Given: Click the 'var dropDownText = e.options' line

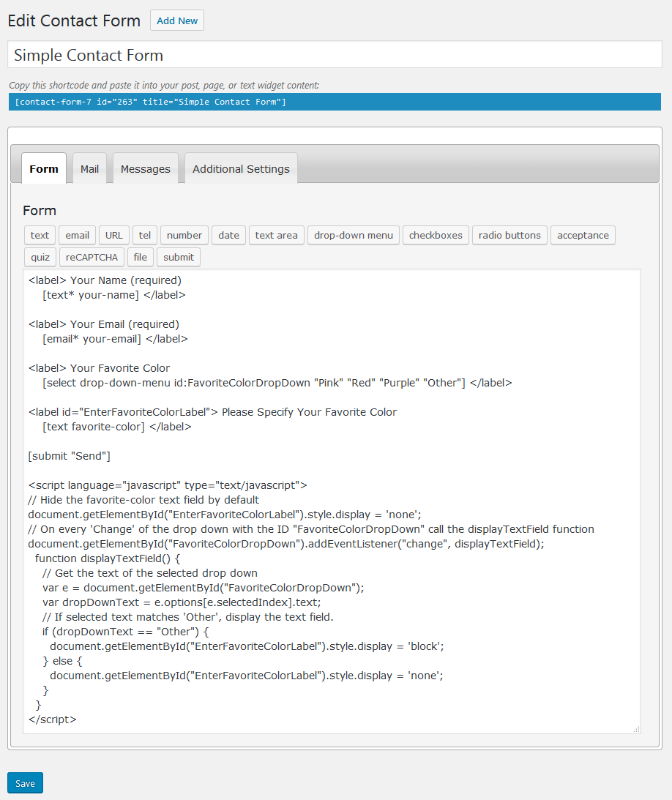Looking at the screenshot, I should 182,602.
